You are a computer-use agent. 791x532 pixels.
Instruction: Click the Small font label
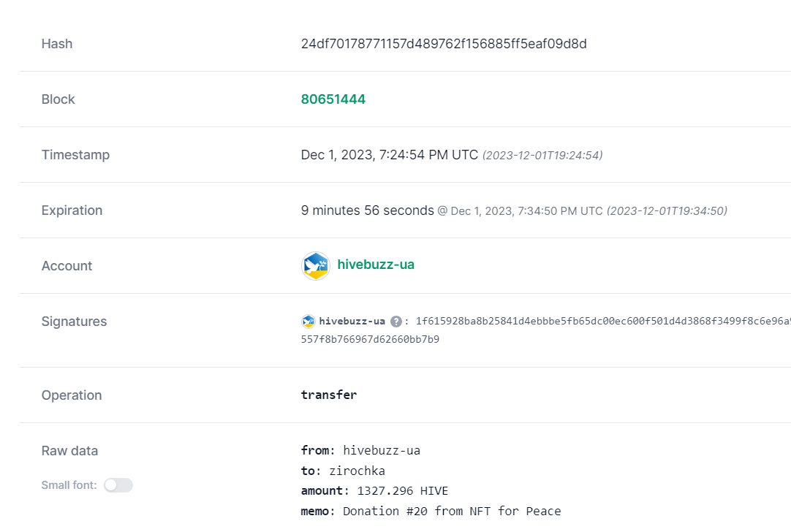[69, 485]
